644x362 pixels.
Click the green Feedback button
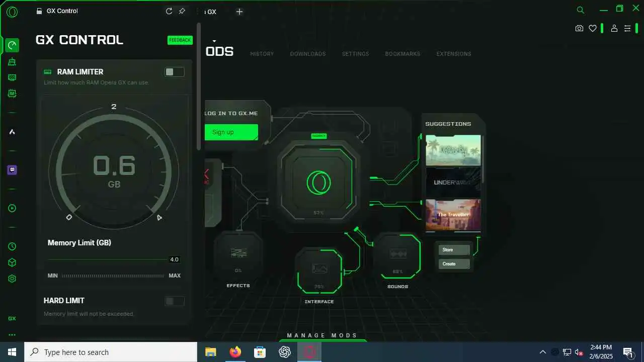[x=180, y=40]
